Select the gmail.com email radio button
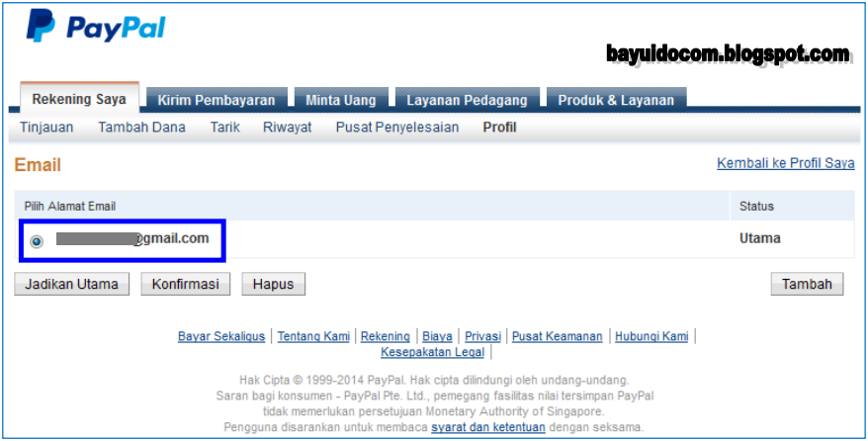 click(37, 241)
